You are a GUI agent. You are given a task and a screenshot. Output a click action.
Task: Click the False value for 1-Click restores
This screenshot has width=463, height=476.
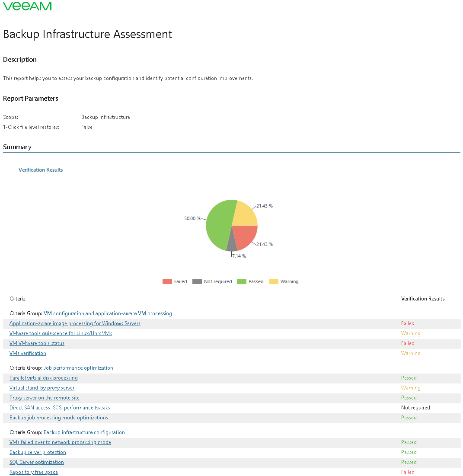pyautogui.click(x=87, y=127)
